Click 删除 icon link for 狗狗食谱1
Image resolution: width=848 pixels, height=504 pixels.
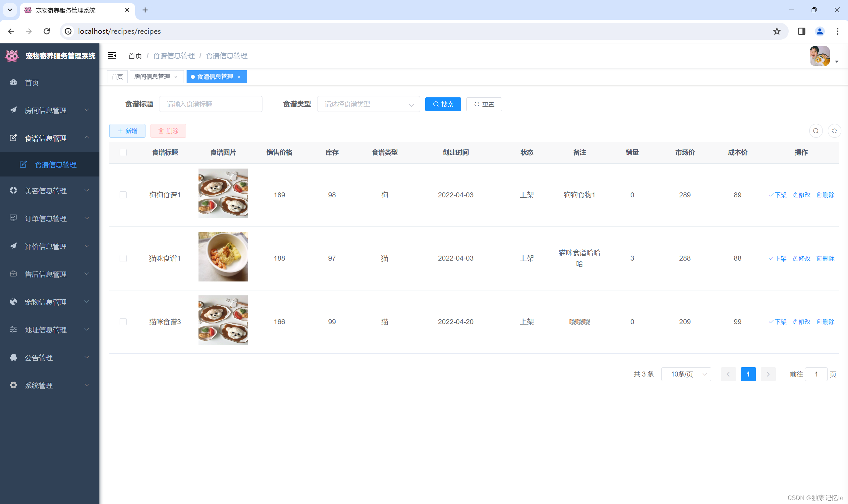[x=825, y=195]
